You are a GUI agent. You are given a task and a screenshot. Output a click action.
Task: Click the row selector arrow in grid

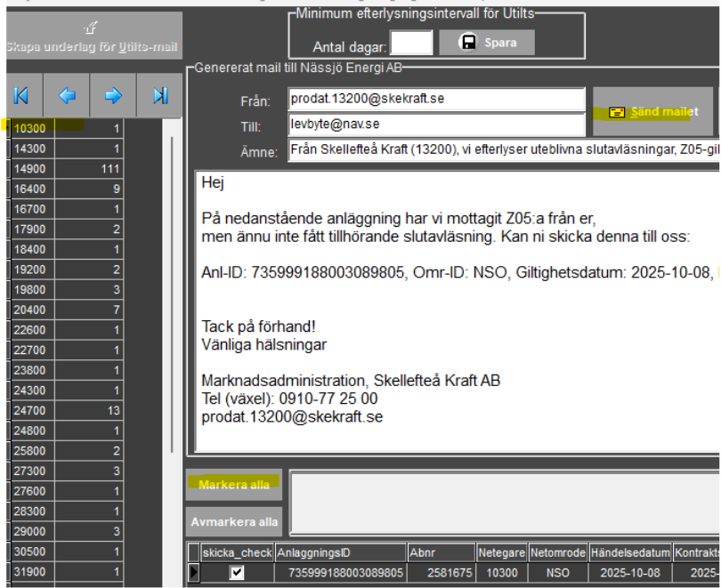[194, 573]
